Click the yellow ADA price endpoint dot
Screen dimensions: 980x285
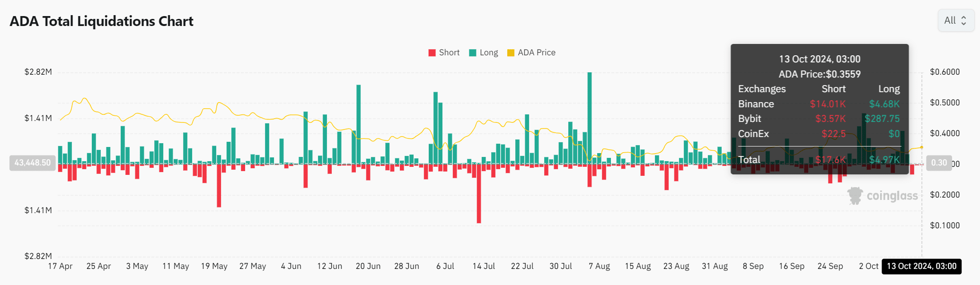click(x=921, y=147)
